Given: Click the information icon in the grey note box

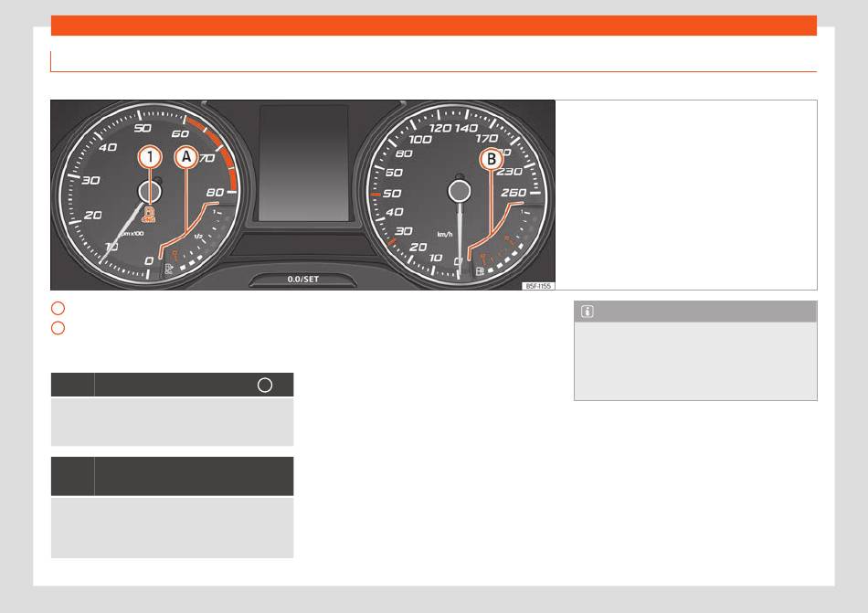Looking at the screenshot, I should (x=587, y=312).
